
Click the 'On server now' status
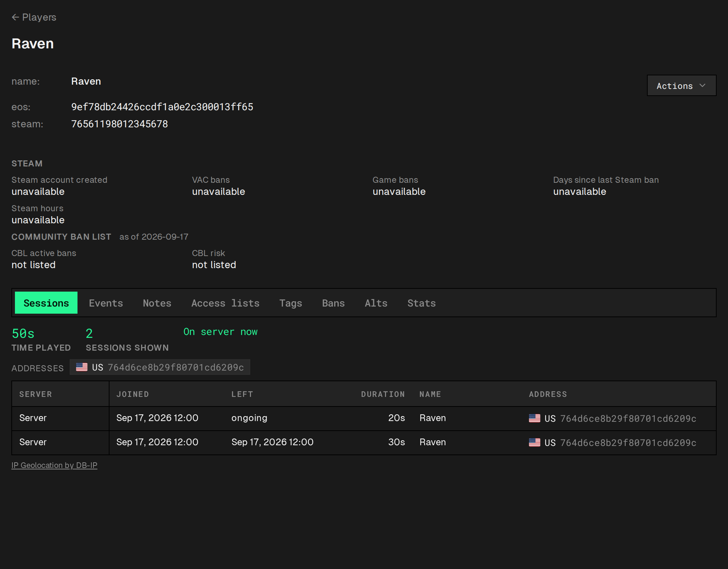pyautogui.click(x=220, y=332)
